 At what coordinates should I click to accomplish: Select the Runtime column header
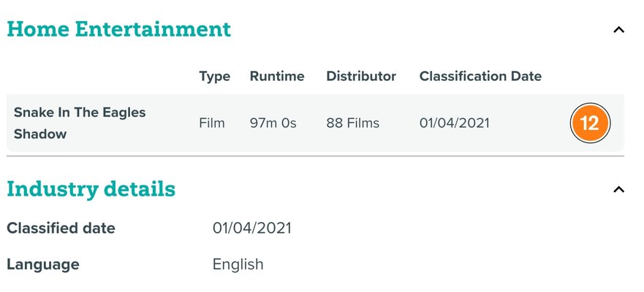pos(277,76)
